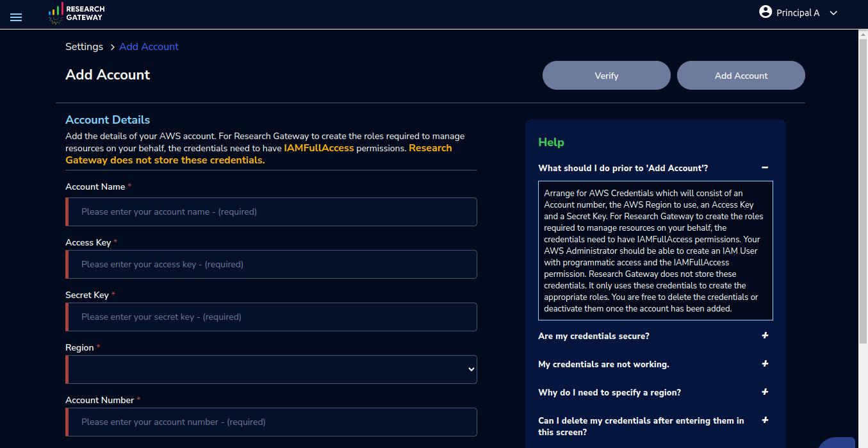The height and width of the screenshot is (448, 868).
Task: Click the Verify button
Action: tap(606, 76)
